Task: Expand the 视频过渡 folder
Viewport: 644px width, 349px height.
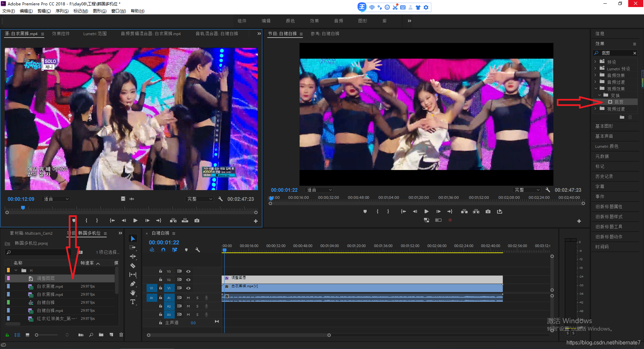Action: [x=595, y=109]
